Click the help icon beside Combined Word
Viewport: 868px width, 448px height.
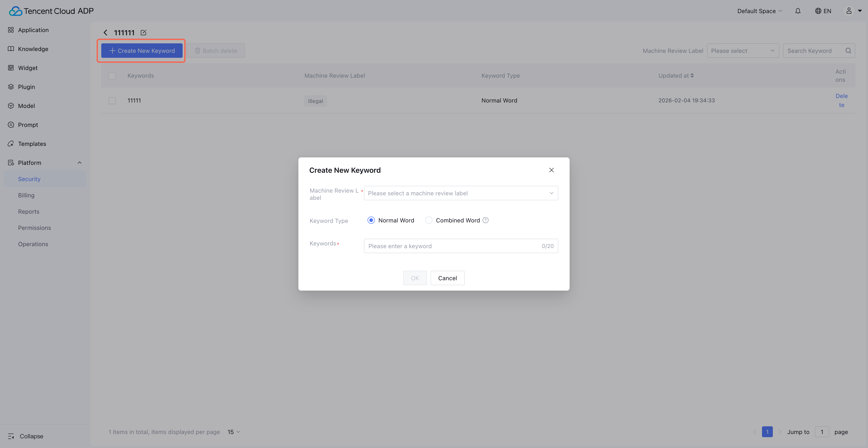click(x=486, y=220)
